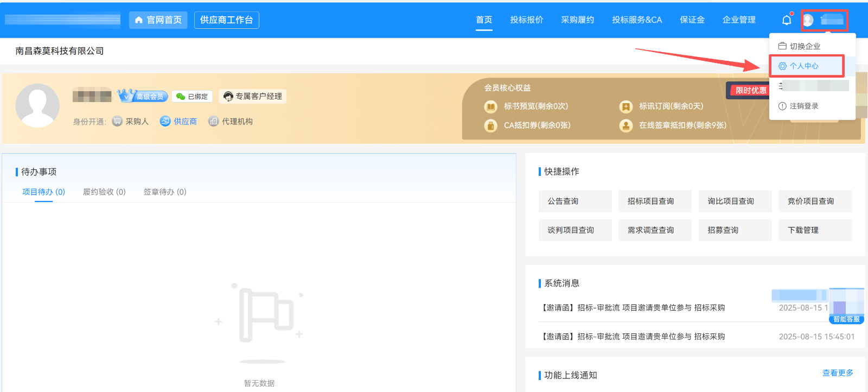Viewport: 868px width, 392px height.
Task: Click the 切换企业 menu icon
Action: [782, 46]
